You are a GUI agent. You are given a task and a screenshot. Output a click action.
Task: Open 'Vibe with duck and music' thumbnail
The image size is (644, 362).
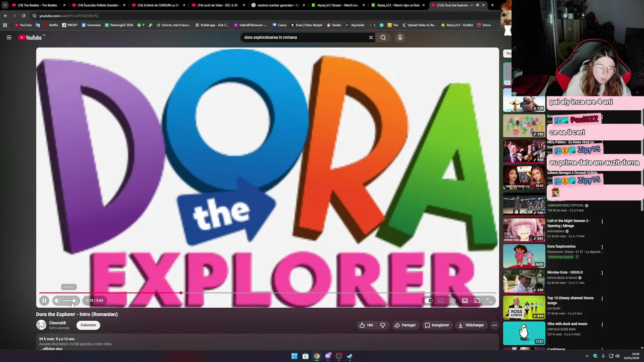[524, 333]
